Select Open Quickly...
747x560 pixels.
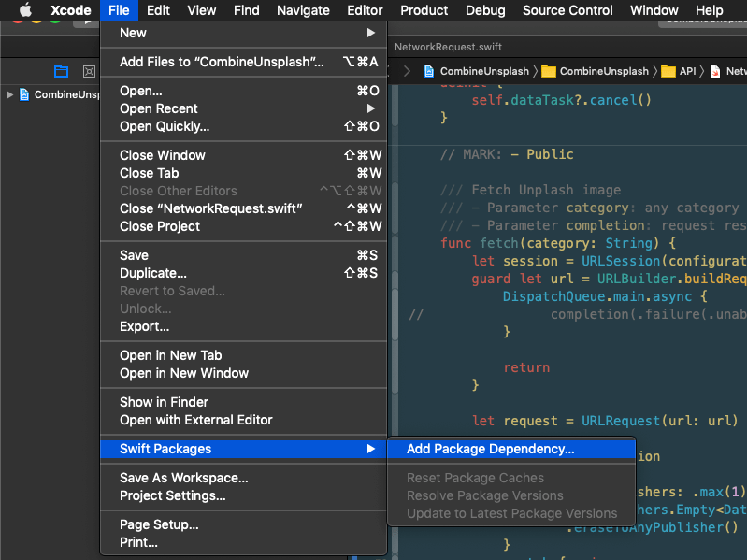tap(243, 126)
